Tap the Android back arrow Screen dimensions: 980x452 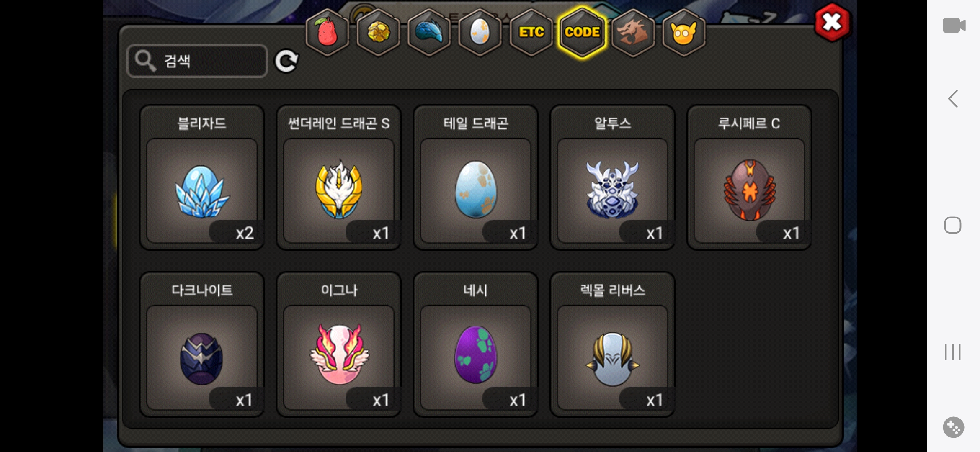[953, 99]
